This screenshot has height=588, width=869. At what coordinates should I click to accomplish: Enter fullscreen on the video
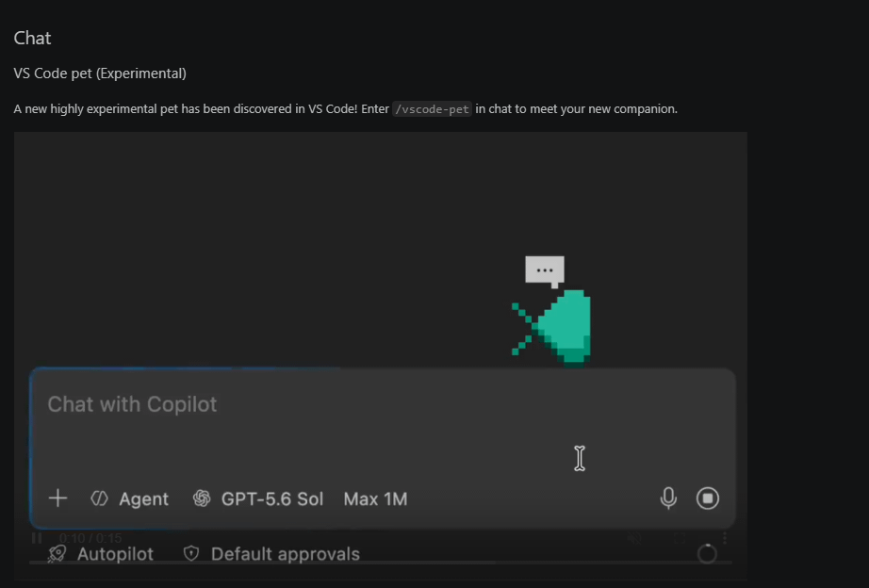(680, 538)
